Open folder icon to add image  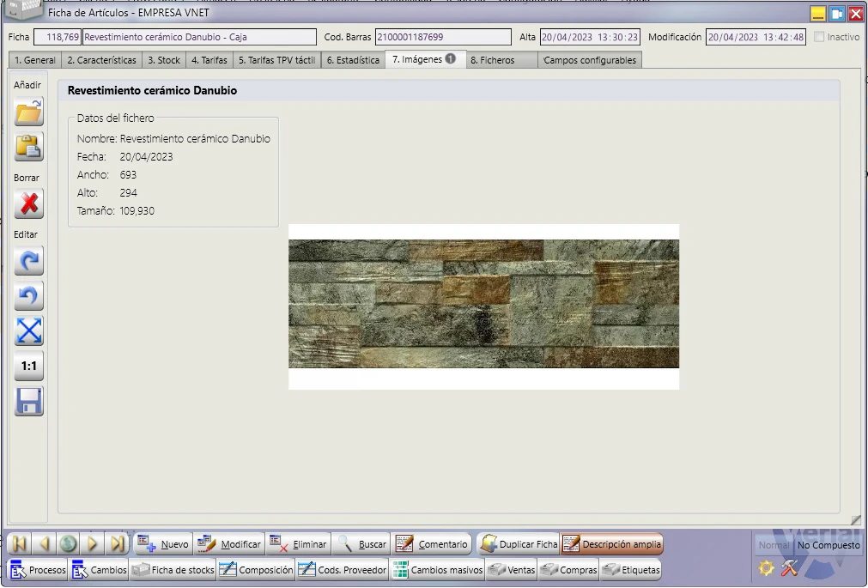tap(29, 112)
